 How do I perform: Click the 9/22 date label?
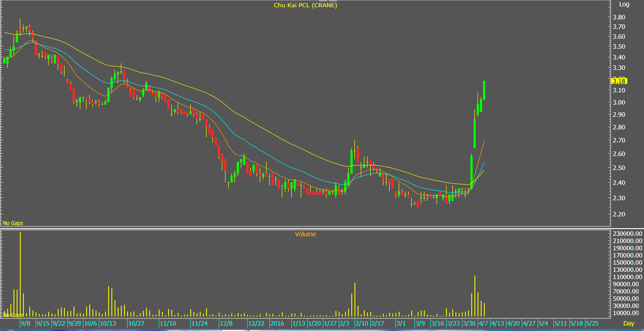(x=60, y=323)
